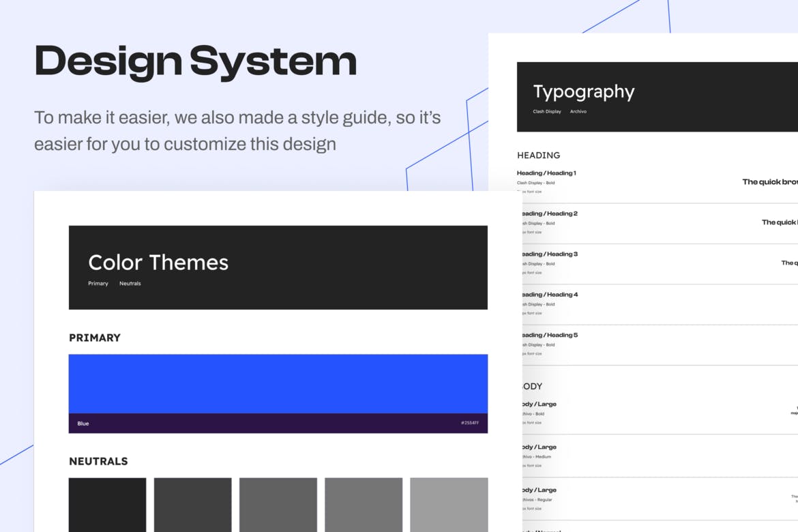
Task: Click the blue primary color swatch
Action: click(278, 383)
